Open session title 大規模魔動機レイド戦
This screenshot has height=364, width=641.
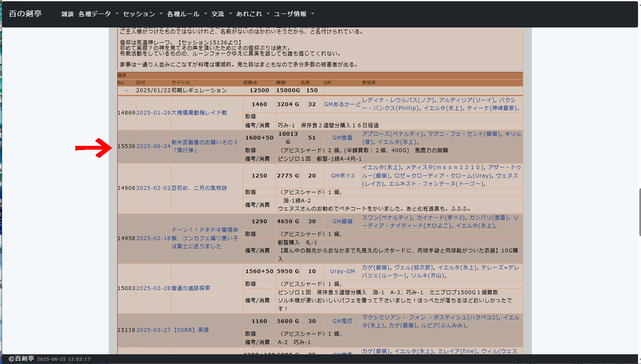click(199, 113)
